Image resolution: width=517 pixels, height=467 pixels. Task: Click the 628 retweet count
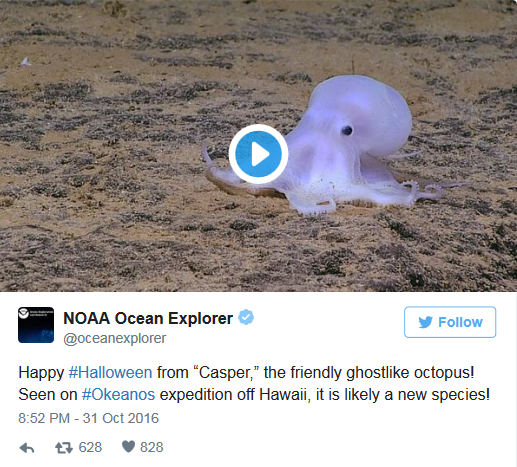(x=90, y=447)
